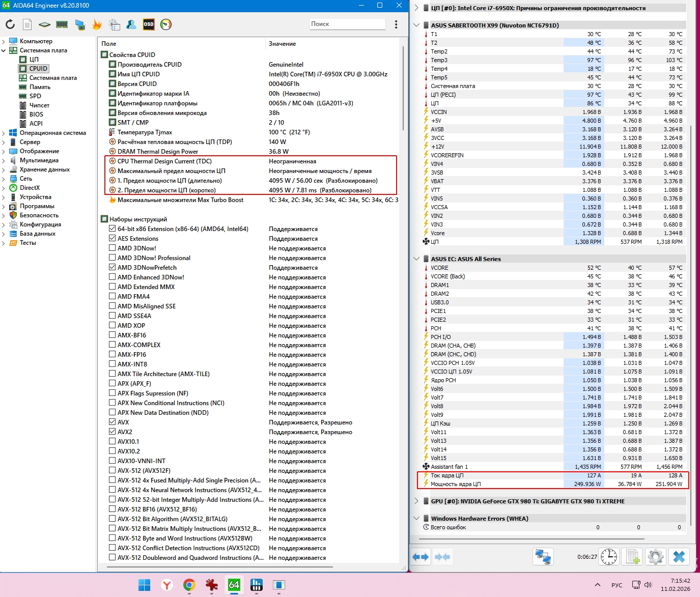Click the green AIDA64 taskbar icon
The image size is (700, 597).
tap(234, 585)
